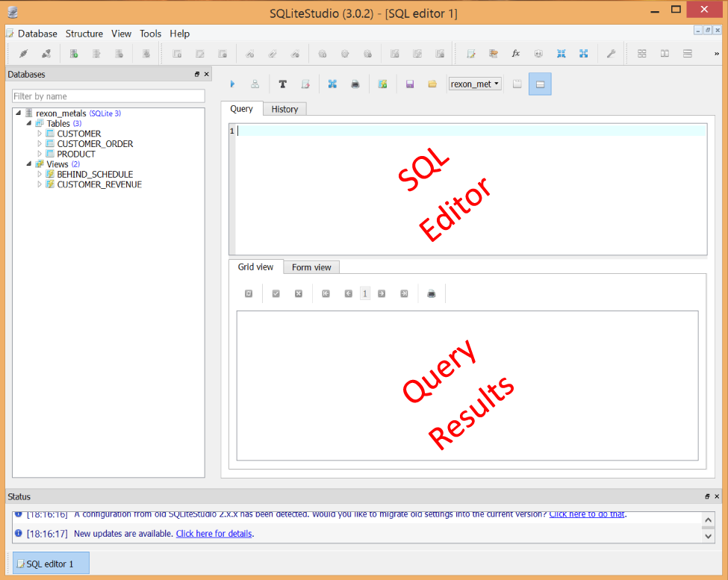Execute the query with the blue play icon

point(232,84)
